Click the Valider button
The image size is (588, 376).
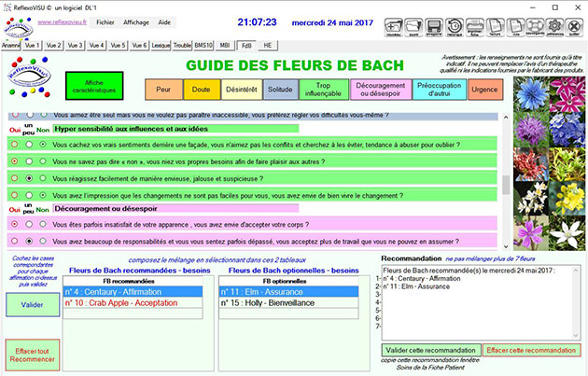pyautogui.click(x=33, y=305)
